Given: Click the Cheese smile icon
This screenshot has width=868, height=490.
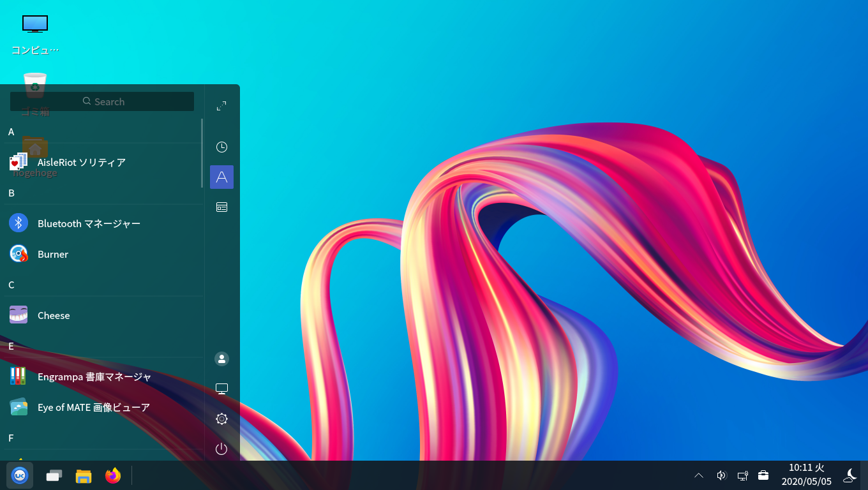Looking at the screenshot, I should point(19,315).
